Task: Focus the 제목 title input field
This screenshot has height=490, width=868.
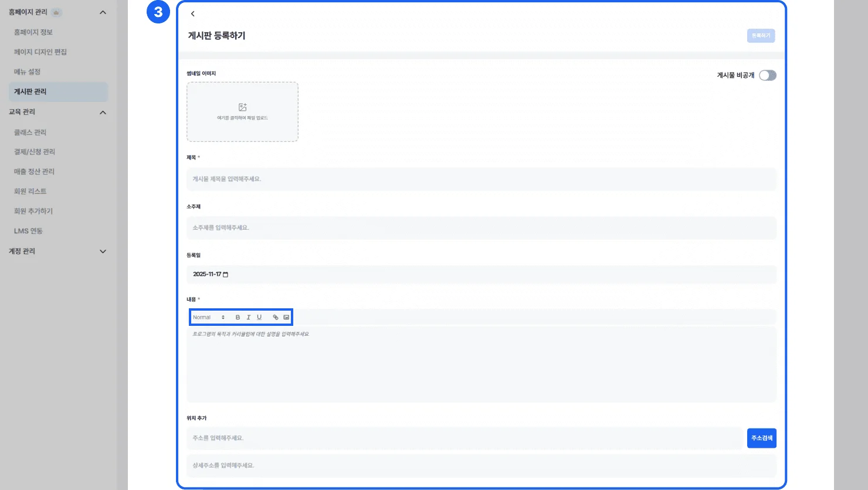Action: coord(481,179)
